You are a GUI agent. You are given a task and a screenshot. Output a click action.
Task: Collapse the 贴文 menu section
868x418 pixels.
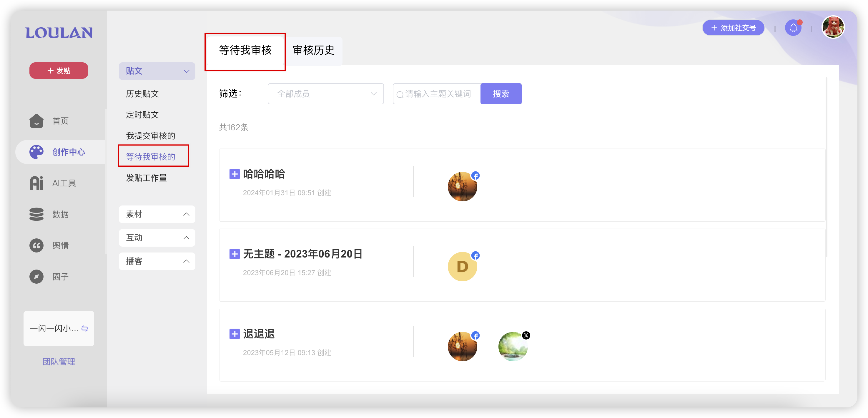157,71
